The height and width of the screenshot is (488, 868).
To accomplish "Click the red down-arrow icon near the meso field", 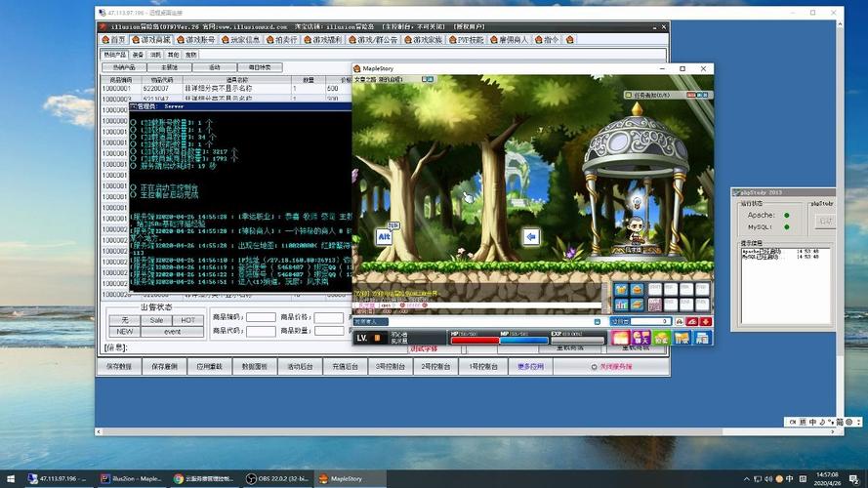I will coord(706,321).
